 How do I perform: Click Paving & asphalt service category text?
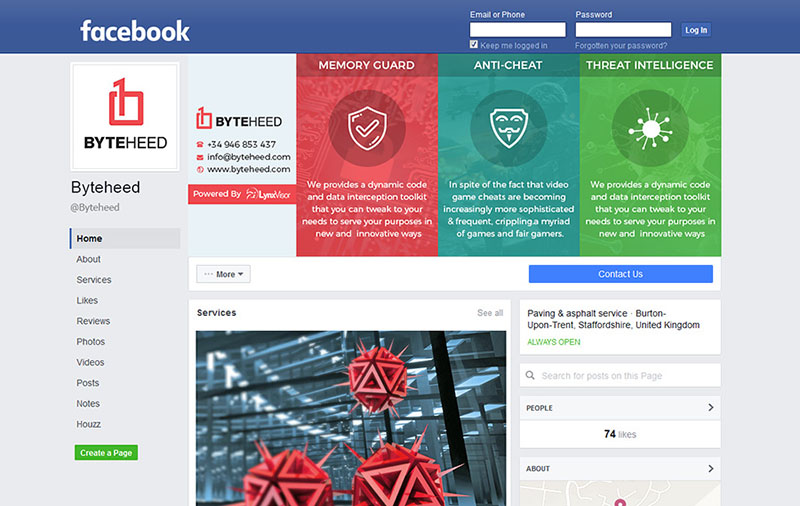click(577, 313)
